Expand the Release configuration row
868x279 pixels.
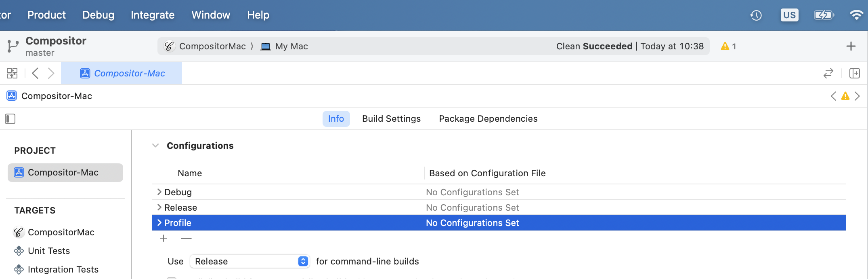[159, 207]
